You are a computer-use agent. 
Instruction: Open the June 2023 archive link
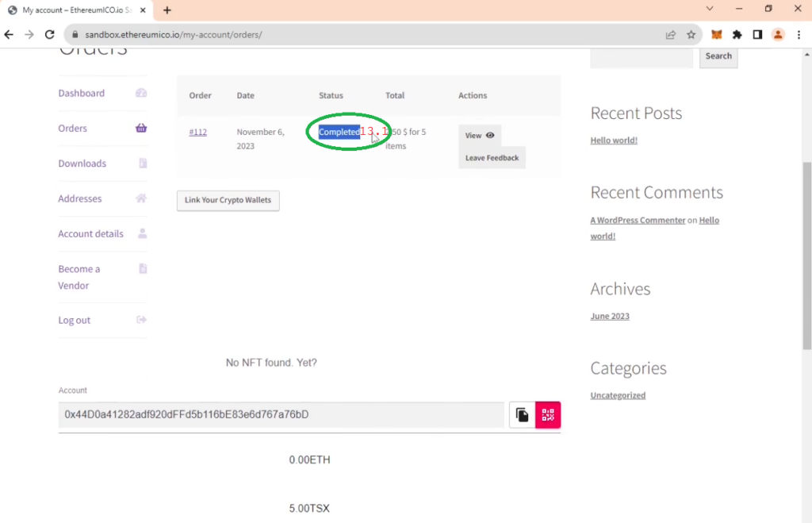(x=609, y=316)
